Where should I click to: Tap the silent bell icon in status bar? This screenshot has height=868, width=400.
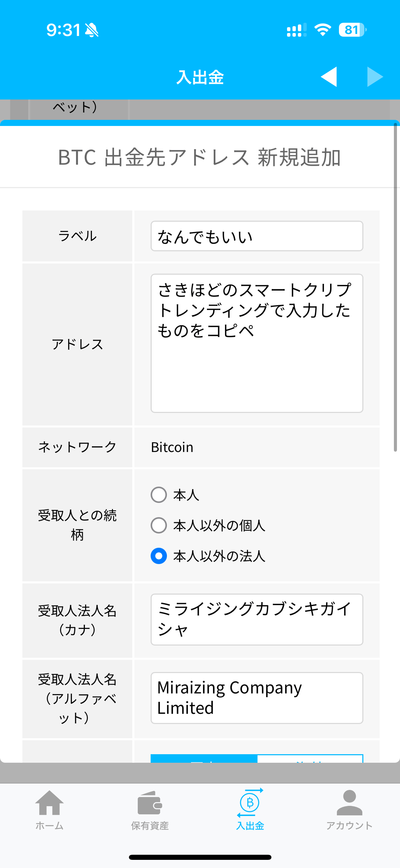[92, 30]
